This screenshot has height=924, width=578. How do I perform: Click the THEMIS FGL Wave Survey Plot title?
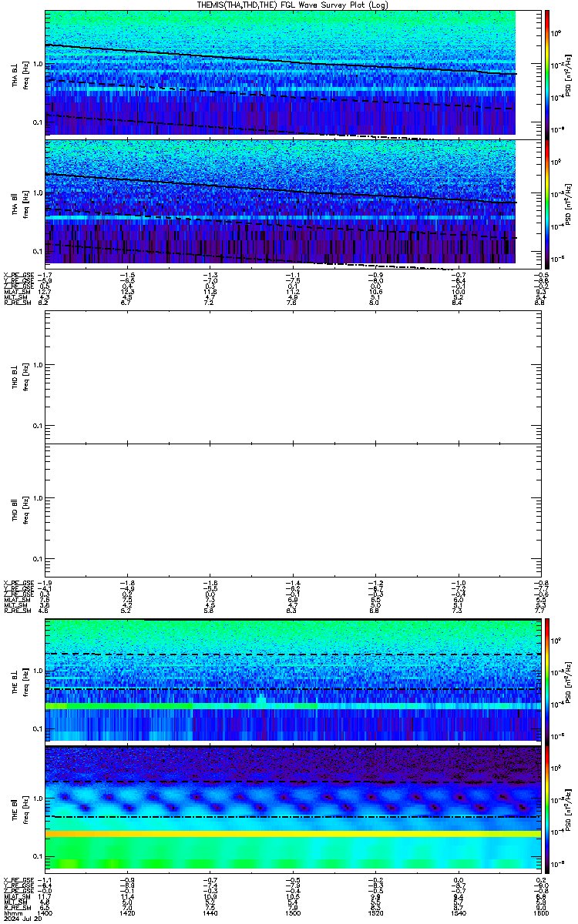pos(291,5)
